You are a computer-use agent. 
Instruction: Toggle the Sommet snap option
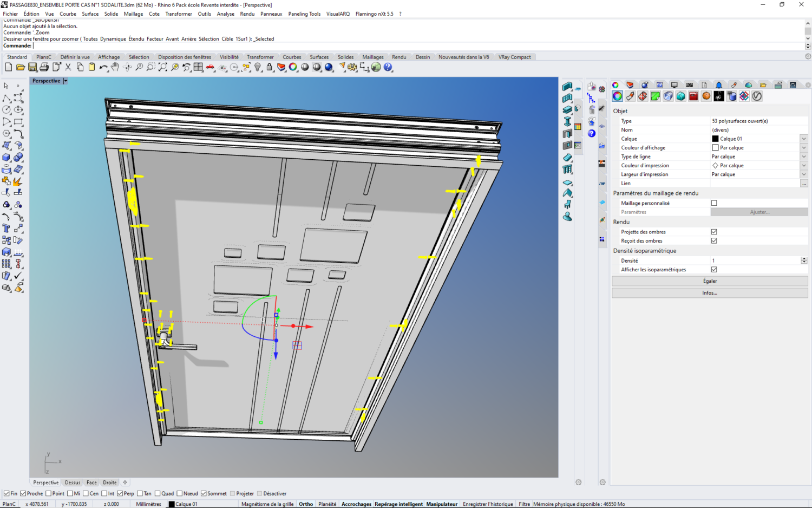204,493
